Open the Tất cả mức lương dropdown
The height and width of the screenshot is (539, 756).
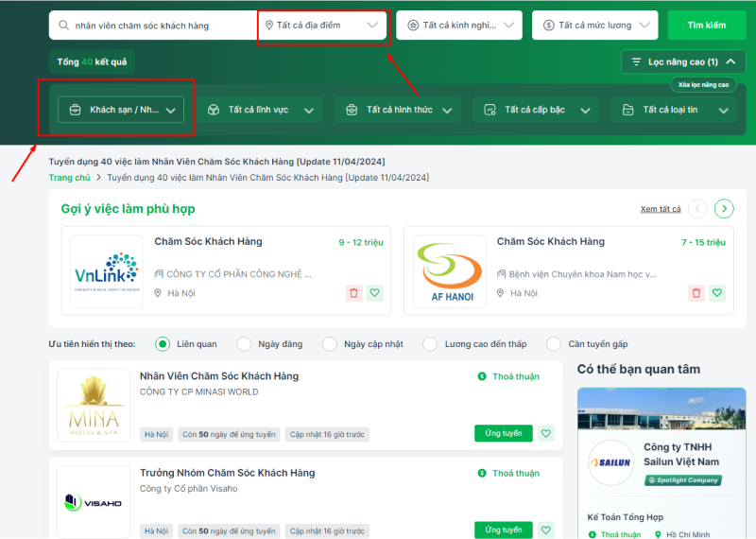(595, 26)
